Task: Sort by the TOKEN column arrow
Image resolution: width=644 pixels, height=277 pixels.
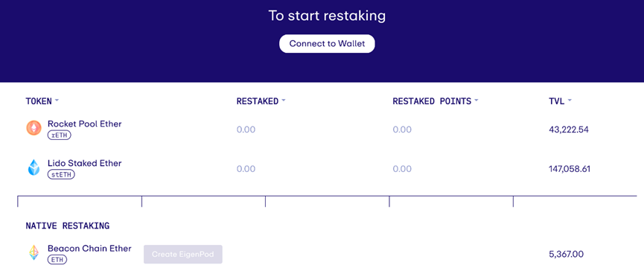Action: 57,101
